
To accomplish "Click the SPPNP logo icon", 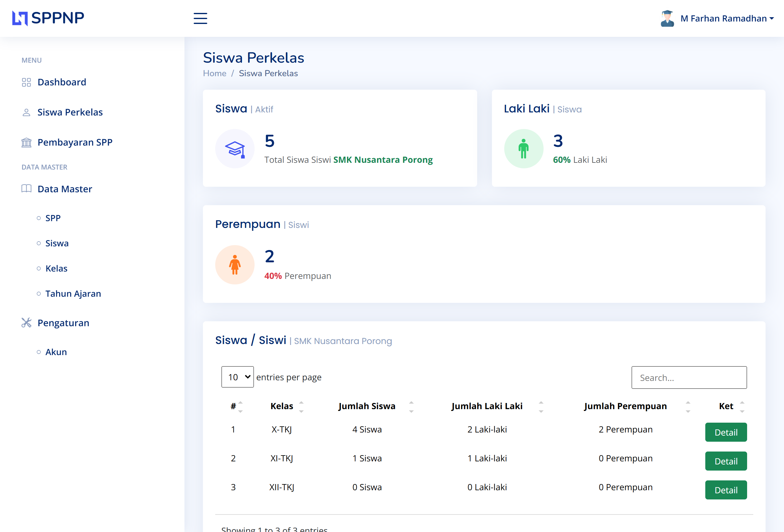I will click(x=20, y=18).
